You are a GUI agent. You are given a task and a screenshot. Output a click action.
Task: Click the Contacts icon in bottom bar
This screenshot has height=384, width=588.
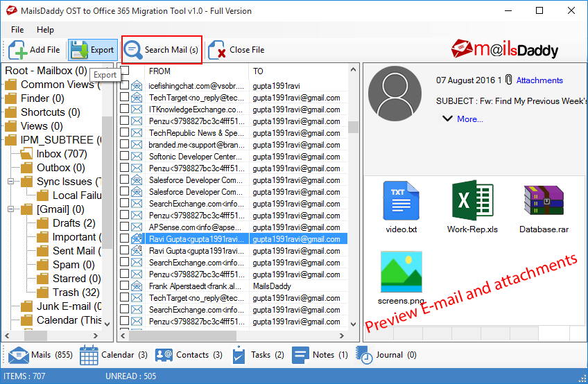[x=164, y=355]
